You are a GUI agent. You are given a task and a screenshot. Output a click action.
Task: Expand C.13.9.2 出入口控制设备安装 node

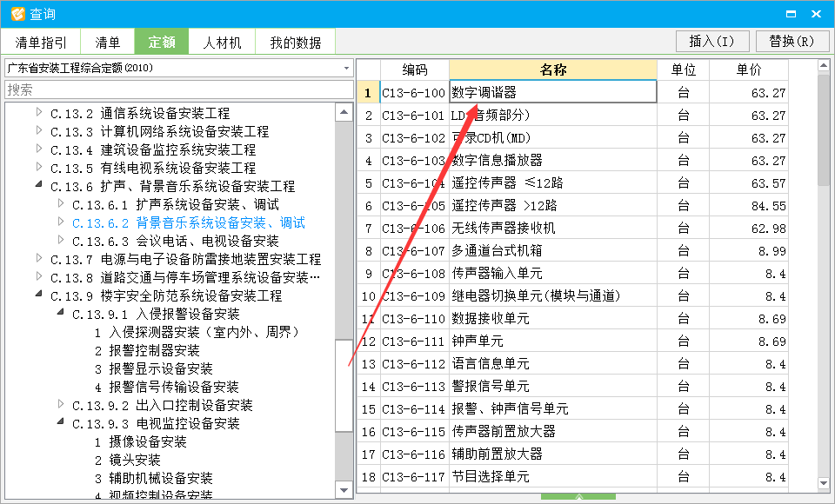(61, 404)
